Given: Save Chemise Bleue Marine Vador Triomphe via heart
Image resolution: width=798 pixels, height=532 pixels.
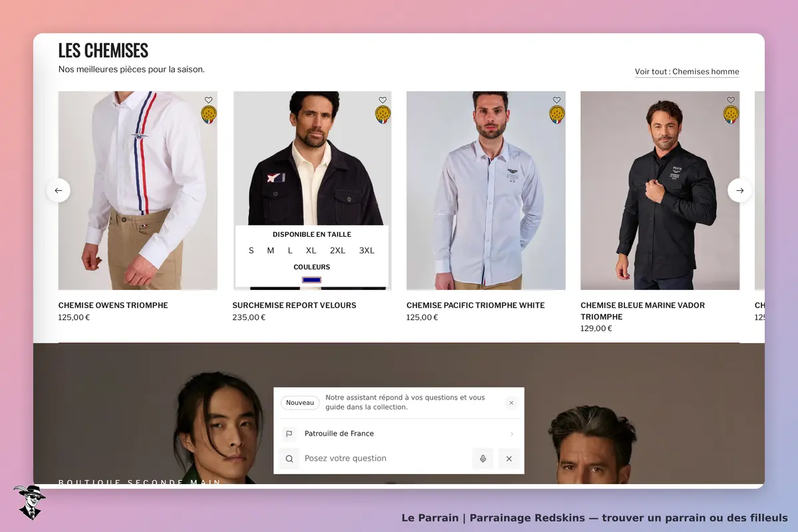Looking at the screenshot, I should click(x=731, y=100).
